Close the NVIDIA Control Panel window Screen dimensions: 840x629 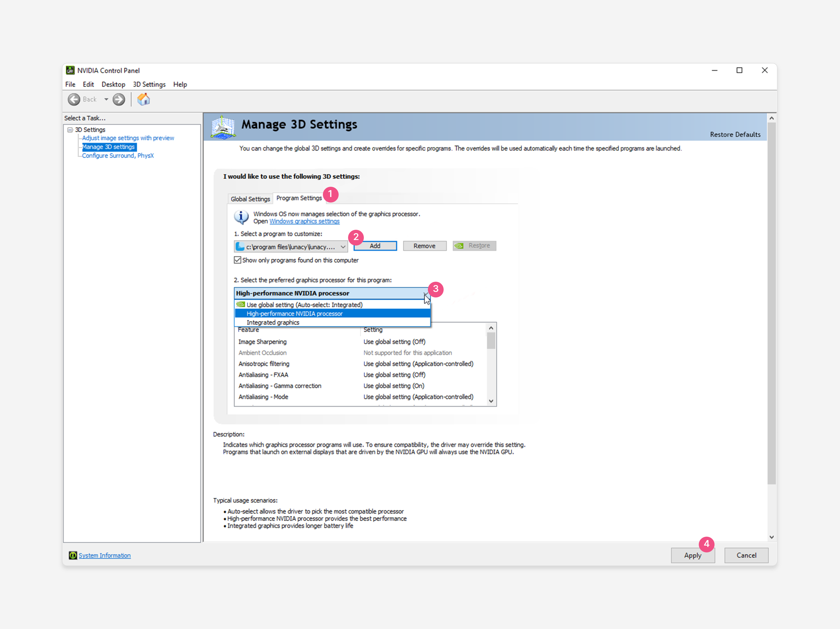[765, 70]
